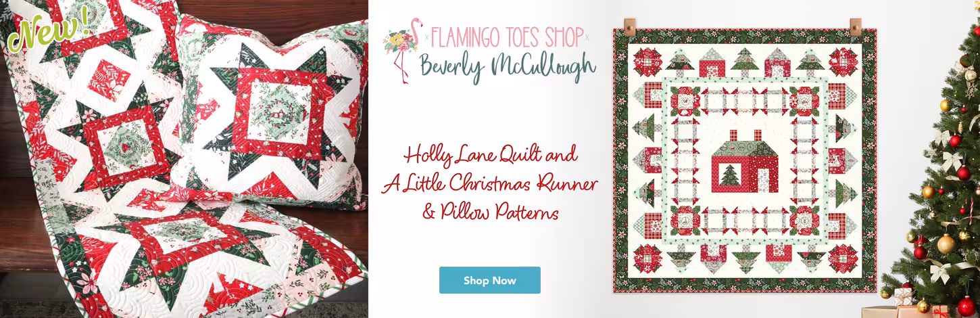Viewport: 980px width, 318px height.
Task: Select the Beverly McCullough designer name
Action: coord(508,66)
